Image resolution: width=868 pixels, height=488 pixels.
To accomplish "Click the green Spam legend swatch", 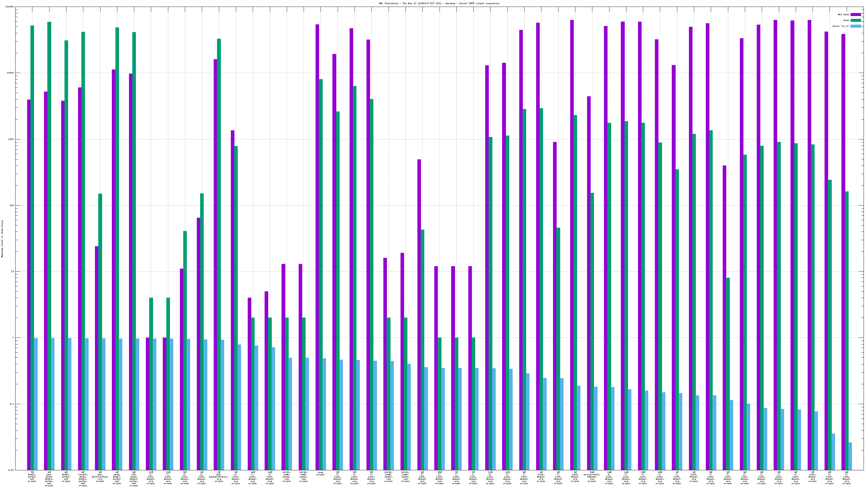I will click(x=855, y=20).
